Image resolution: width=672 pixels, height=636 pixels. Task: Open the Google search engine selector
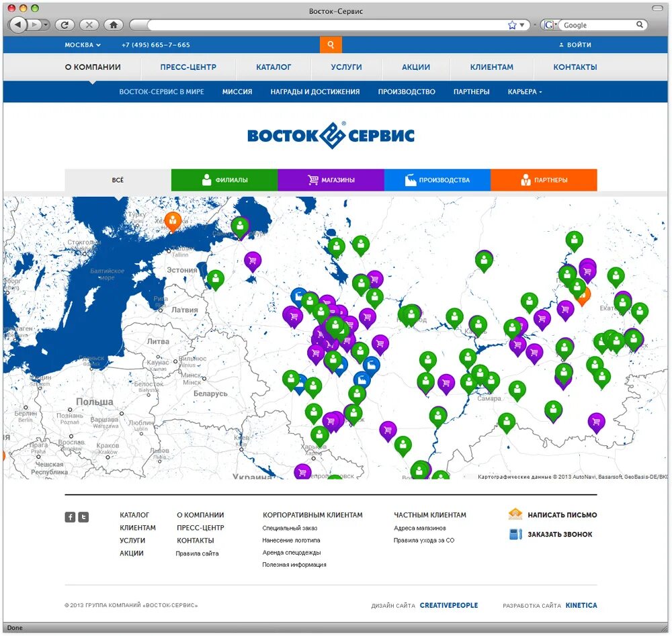[550, 25]
